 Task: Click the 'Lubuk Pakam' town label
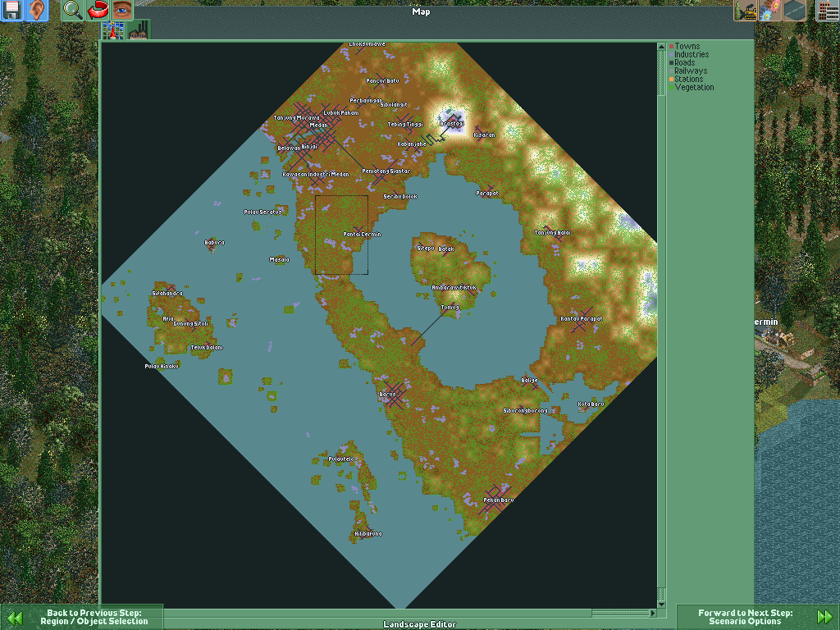341,112
